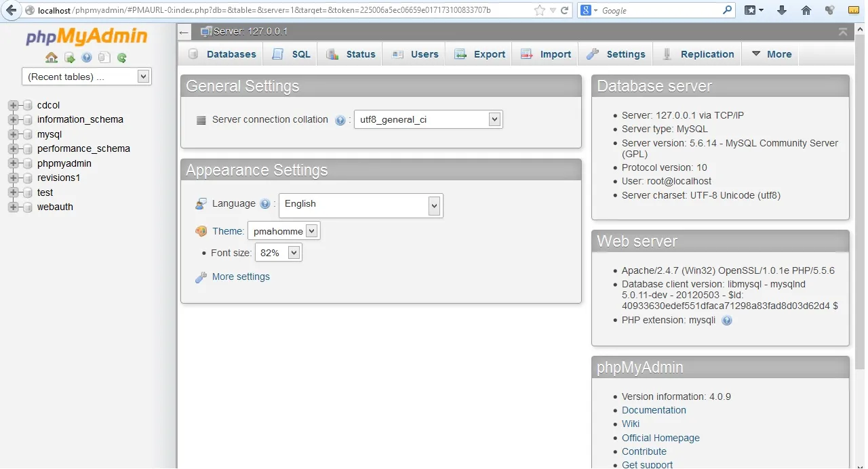The width and height of the screenshot is (868, 469).
Task: Click the Theme palette icon
Action: tap(201, 231)
